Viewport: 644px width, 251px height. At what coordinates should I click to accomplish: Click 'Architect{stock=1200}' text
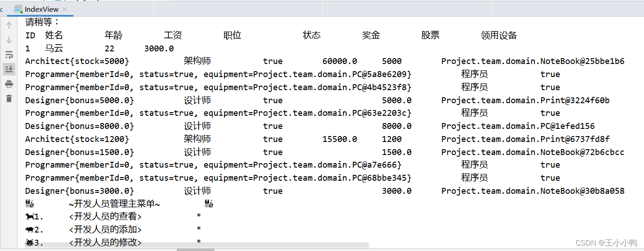pos(77,139)
